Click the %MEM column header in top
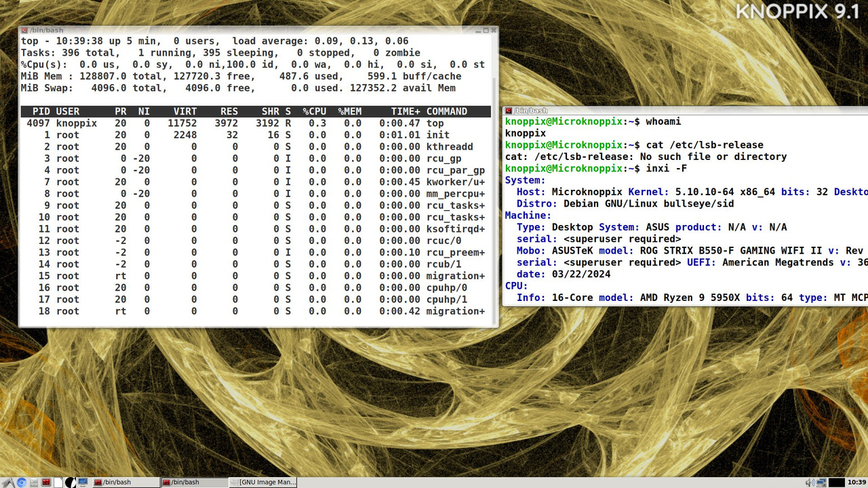This screenshot has width=868, height=488. pyautogui.click(x=349, y=111)
